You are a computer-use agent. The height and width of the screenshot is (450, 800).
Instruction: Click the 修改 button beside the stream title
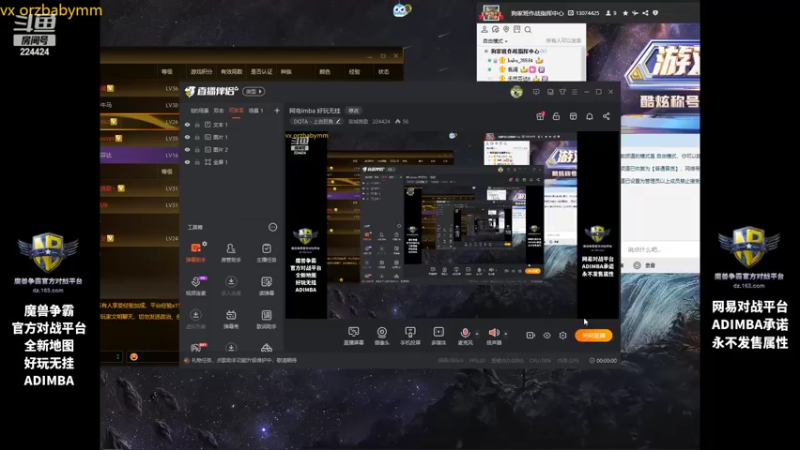click(354, 110)
